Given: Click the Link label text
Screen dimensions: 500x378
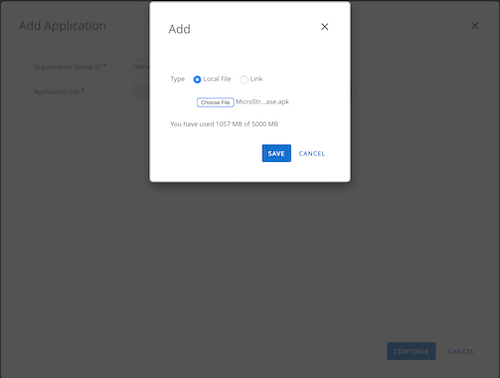Looking at the screenshot, I should pyautogui.click(x=256, y=79).
